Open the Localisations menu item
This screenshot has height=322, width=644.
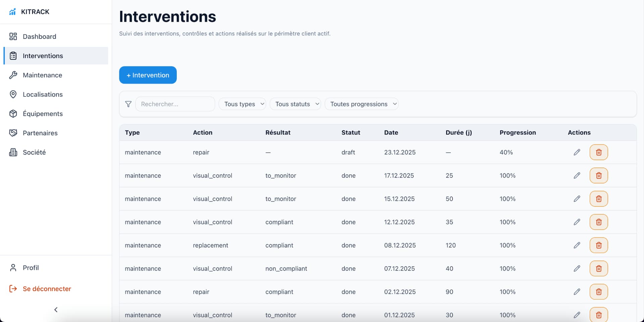click(43, 94)
